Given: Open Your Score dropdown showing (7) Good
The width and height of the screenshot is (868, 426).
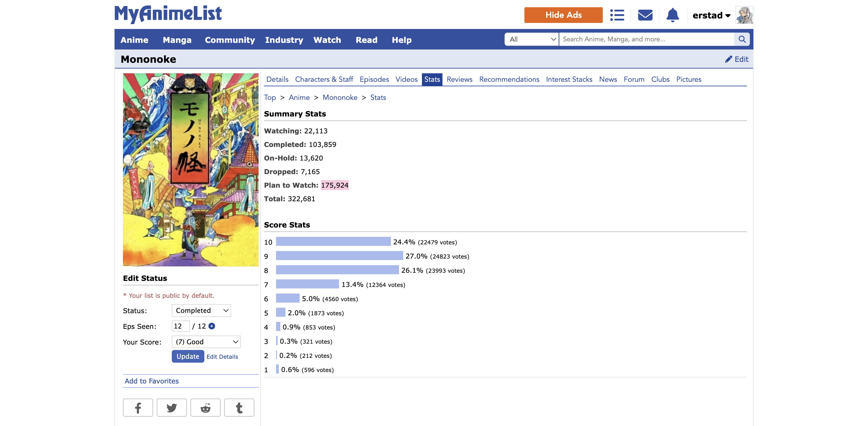Looking at the screenshot, I should pyautogui.click(x=206, y=342).
